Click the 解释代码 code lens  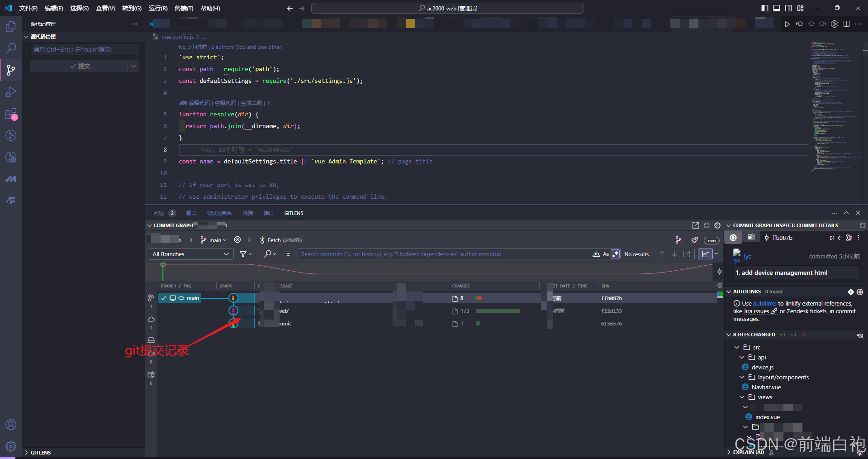[199, 103]
